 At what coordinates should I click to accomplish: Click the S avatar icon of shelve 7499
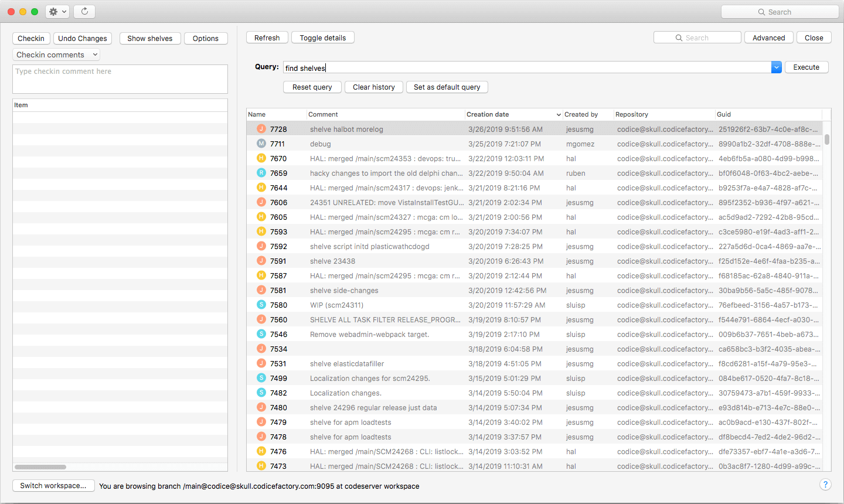(x=261, y=378)
